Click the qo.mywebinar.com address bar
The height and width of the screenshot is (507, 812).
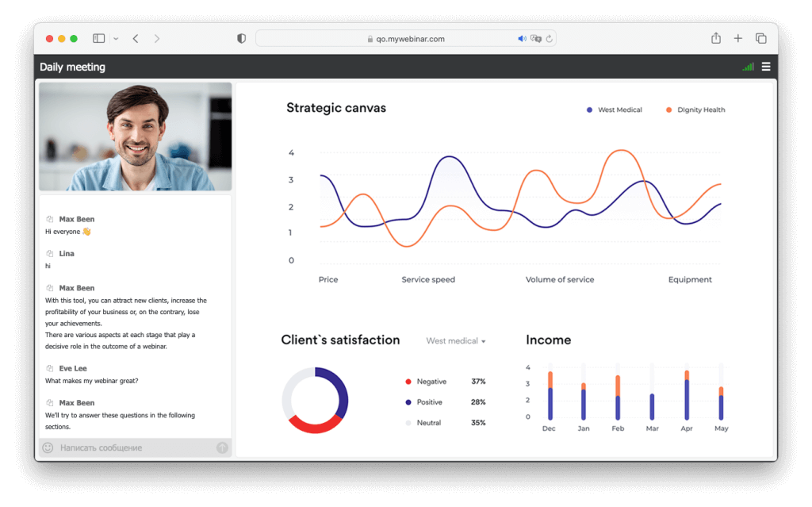pyautogui.click(x=405, y=38)
